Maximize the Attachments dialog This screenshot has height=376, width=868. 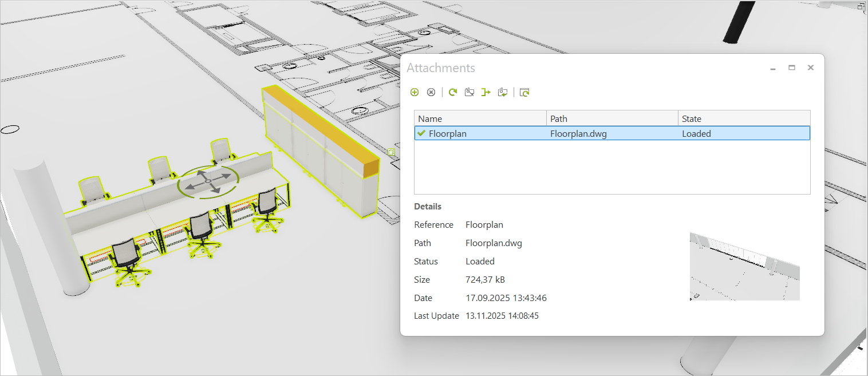click(791, 68)
